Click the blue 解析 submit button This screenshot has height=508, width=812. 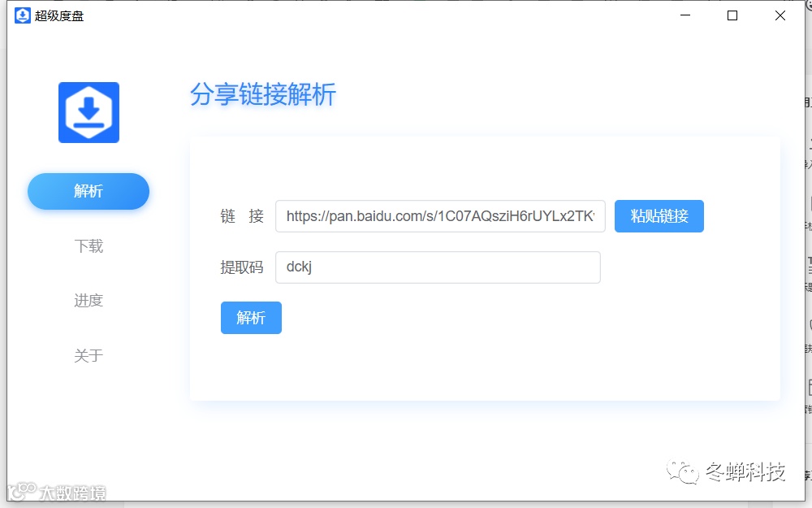pyautogui.click(x=251, y=318)
